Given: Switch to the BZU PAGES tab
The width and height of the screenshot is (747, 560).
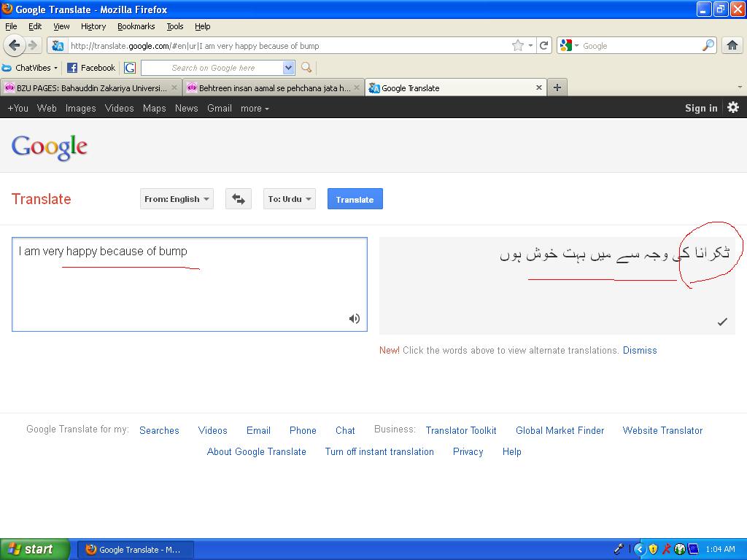Looking at the screenshot, I should pos(90,87).
